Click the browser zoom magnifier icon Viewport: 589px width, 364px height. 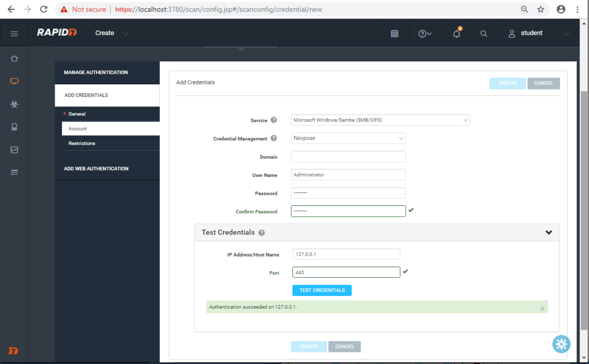(x=525, y=10)
